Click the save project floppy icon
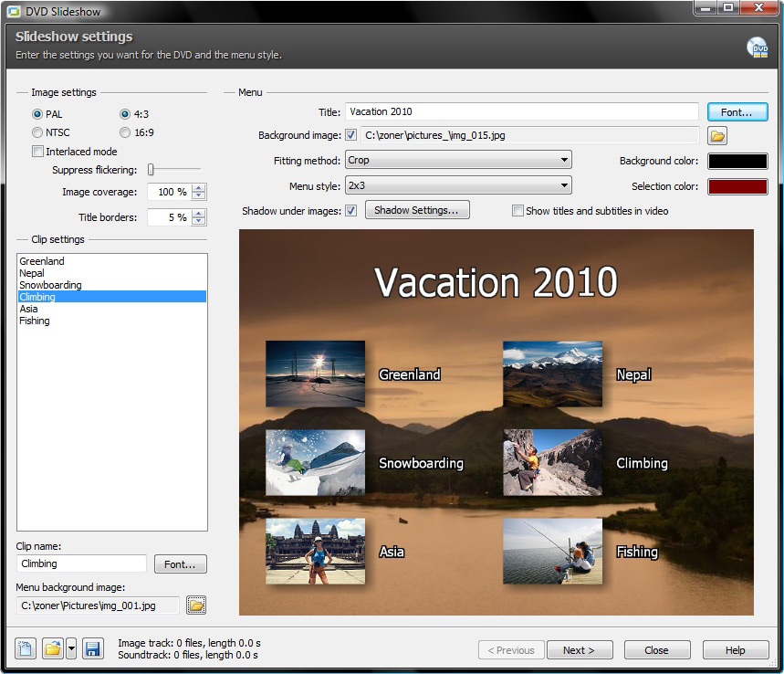Screen dimensions: 784x674 coord(92,649)
